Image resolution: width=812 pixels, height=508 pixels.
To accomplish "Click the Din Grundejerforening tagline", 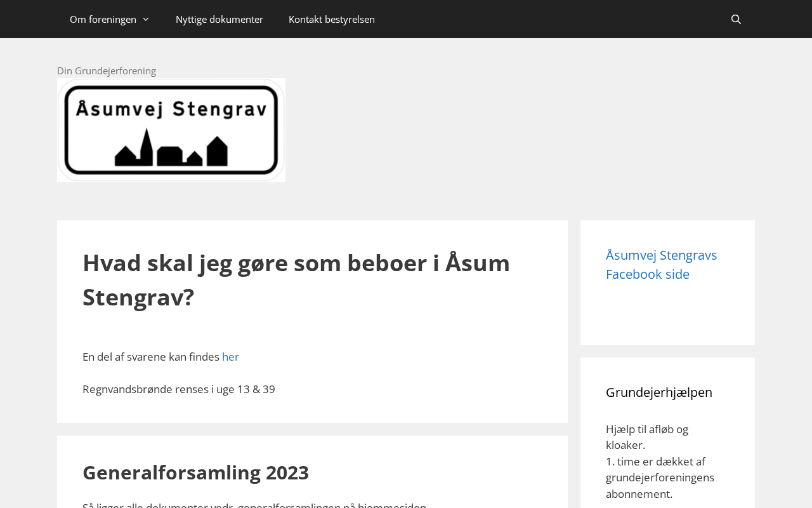I will point(107,70).
